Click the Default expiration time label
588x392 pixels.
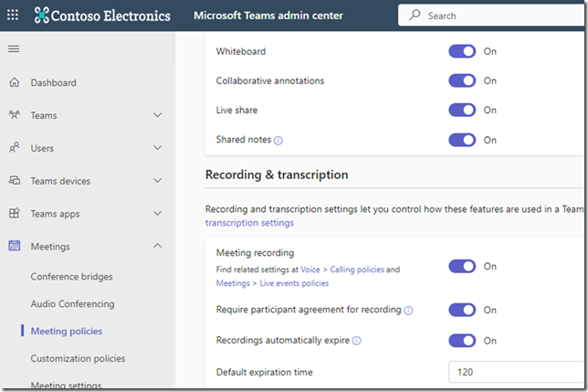tap(265, 372)
